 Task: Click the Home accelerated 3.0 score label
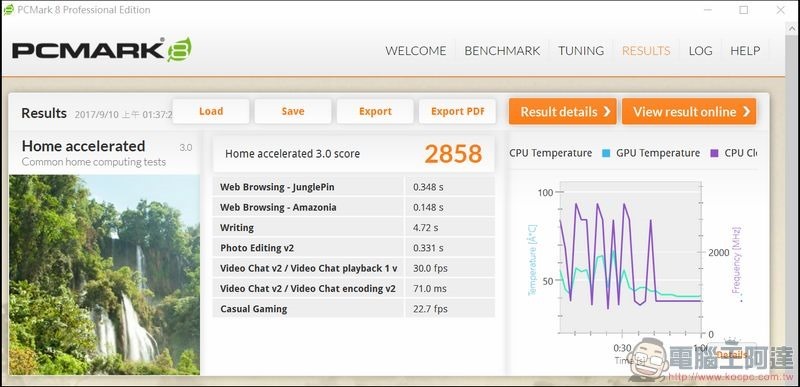pos(292,153)
